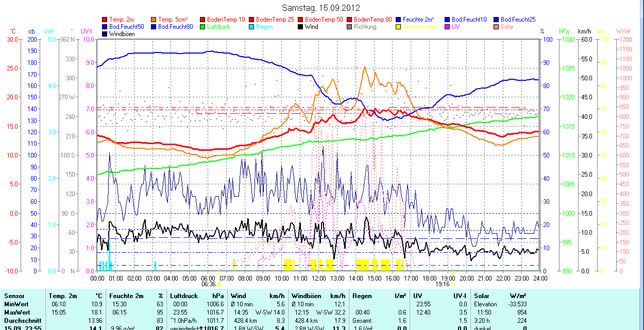Click the sunrise time label 06:36
The height and width of the screenshot is (330, 644).
coord(208,284)
